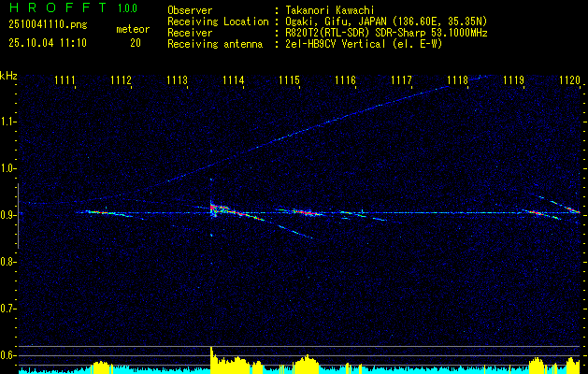Click the HROFFT program title
This screenshot has width=588, height=374.
point(58,7)
